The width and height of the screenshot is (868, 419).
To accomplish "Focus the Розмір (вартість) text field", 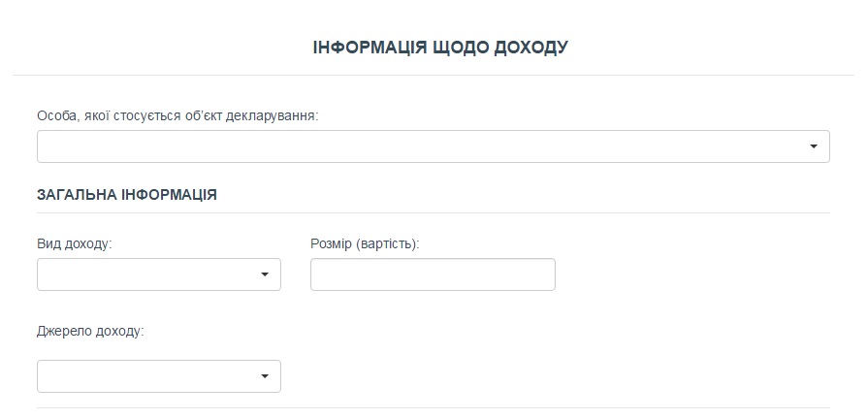I will [433, 274].
